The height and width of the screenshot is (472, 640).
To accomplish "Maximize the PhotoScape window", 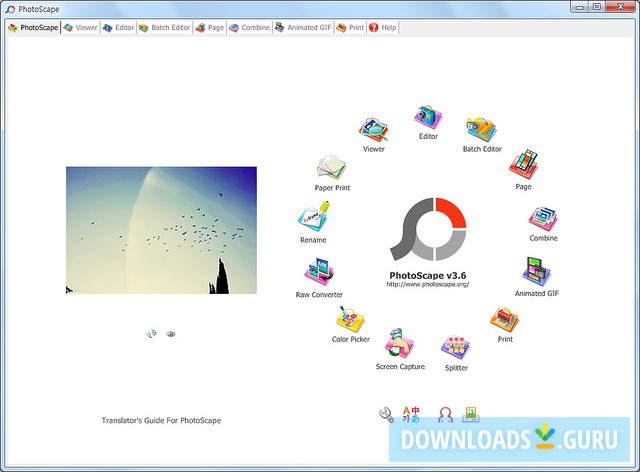I will 597,7.
